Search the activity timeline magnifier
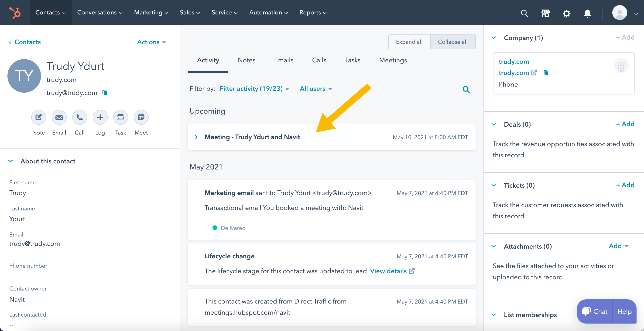Image resolution: width=644 pixels, height=331 pixels. pyautogui.click(x=466, y=89)
